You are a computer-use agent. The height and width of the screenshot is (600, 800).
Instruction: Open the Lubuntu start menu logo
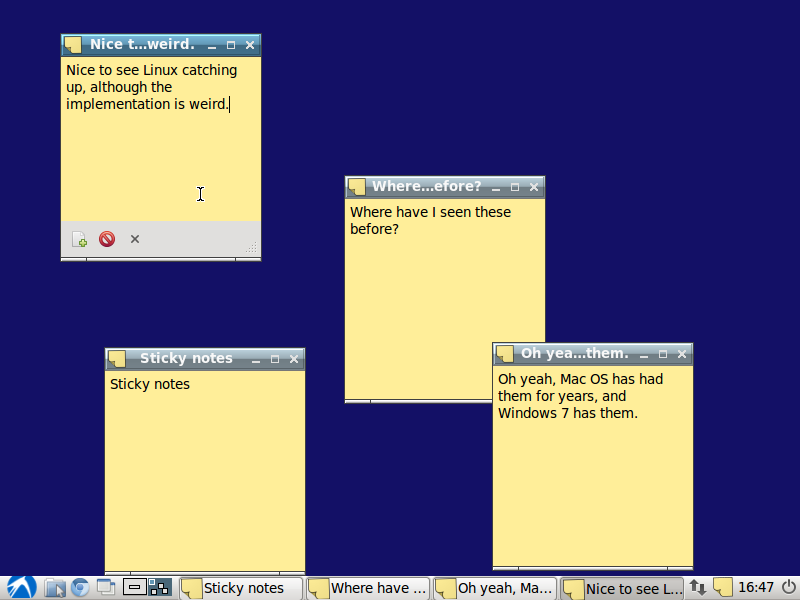point(21,588)
